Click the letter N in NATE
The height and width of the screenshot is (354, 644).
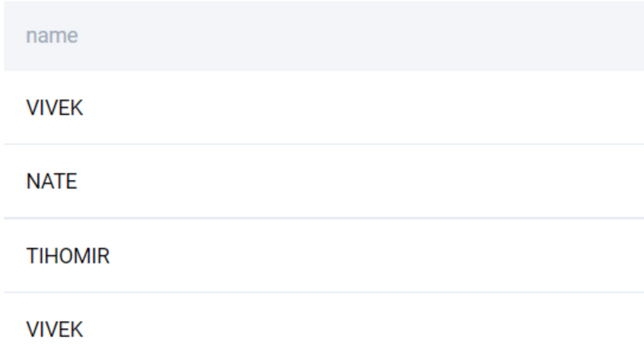coord(33,181)
